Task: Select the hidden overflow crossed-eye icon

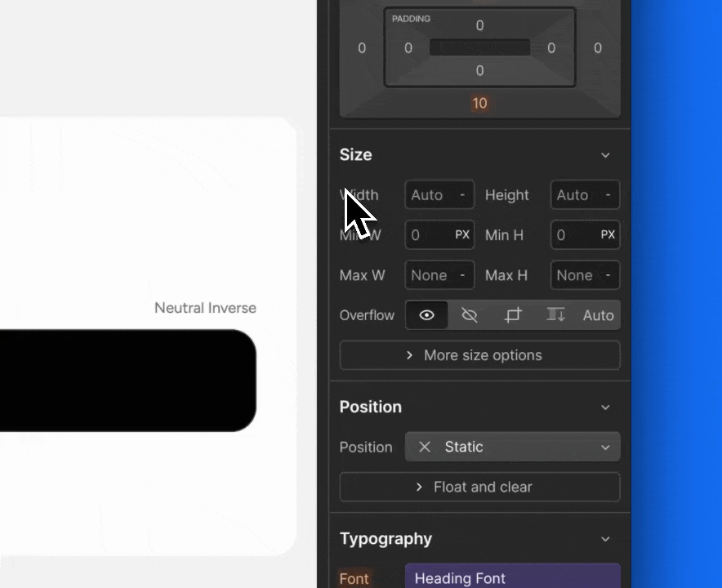Action: click(469, 314)
